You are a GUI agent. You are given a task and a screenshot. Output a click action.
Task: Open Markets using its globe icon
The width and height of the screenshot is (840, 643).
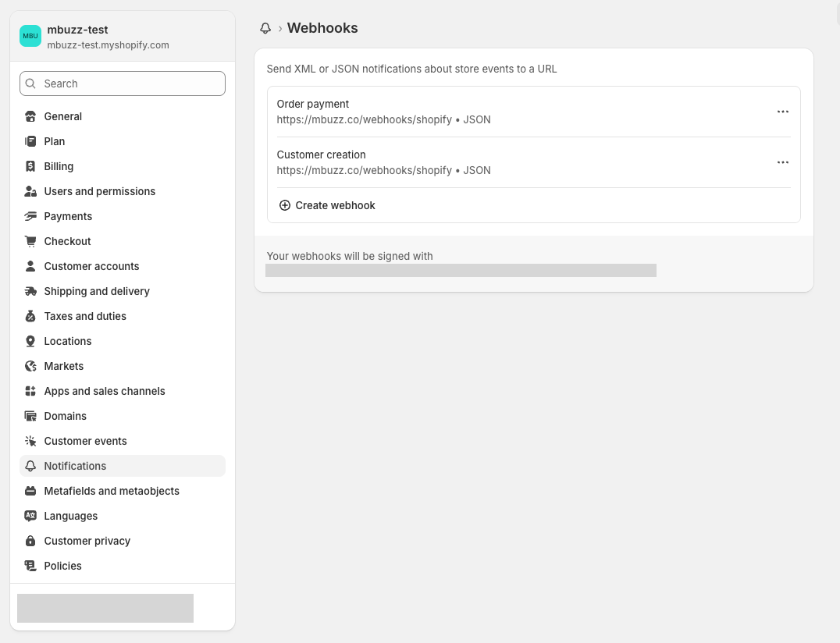pos(30,366)
